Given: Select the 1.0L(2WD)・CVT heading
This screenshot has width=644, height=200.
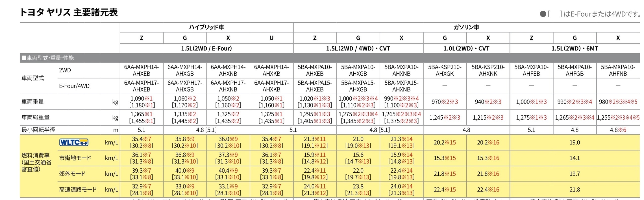Looking at the screenshot, I should tap(466, 49).
